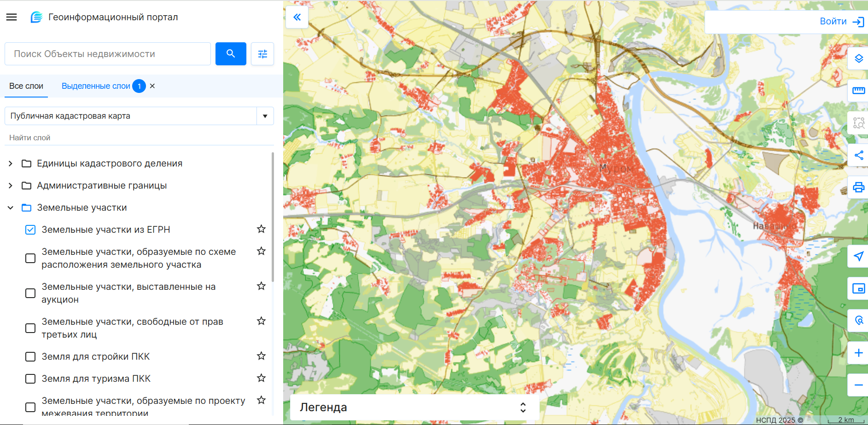Screen dimensions: 868x425
Task: Click the blue search magnifier button
Action: coord(231,54)
